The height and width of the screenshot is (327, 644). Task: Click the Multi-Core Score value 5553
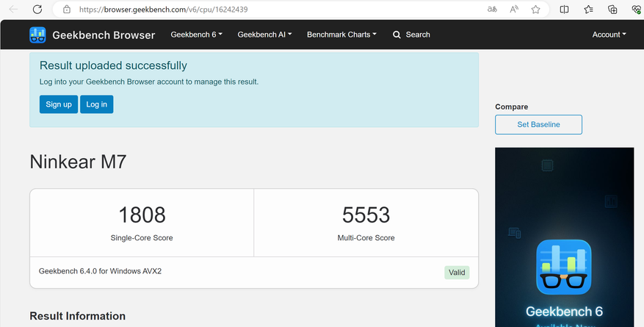pos(366,215)
